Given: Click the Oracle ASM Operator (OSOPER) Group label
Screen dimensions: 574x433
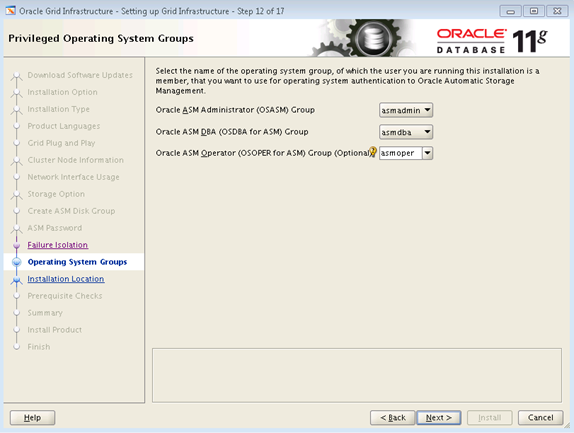Looking at the screenshot, I should [x=263, y=153].
